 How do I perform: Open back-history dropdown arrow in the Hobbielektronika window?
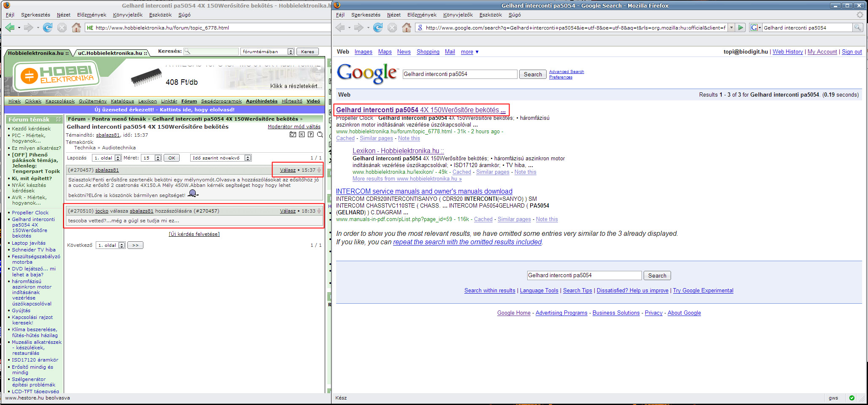tap(19, 28)
